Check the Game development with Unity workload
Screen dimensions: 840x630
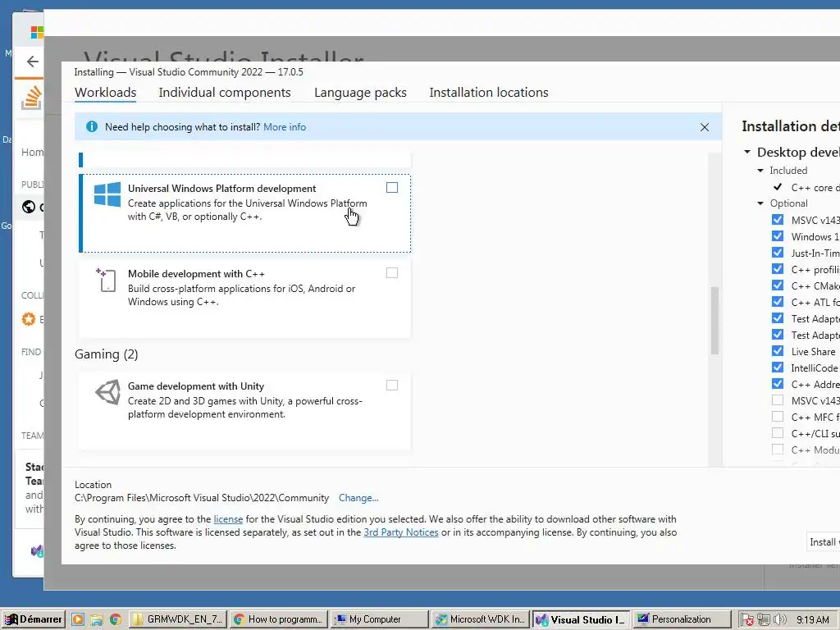[392, 386]
